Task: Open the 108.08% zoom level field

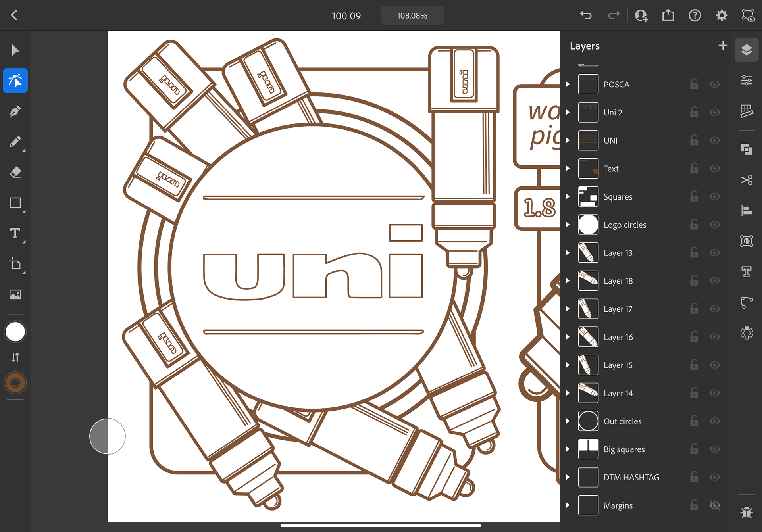Action: 412,15
